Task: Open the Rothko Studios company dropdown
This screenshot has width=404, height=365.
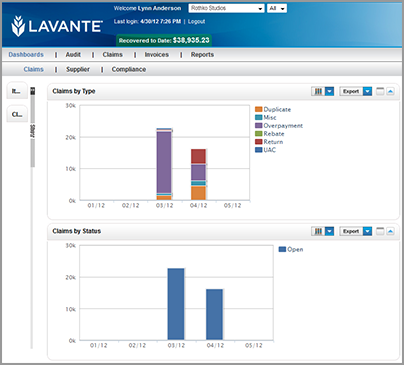Action: [226, 8]
